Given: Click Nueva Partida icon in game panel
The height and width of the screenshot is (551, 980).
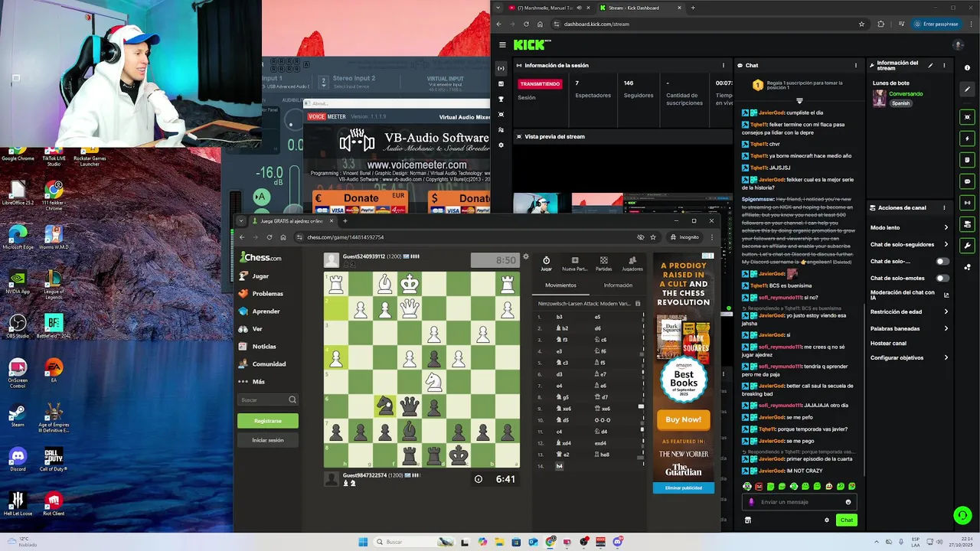Looking at the screenshot, I should click(574, 263).
